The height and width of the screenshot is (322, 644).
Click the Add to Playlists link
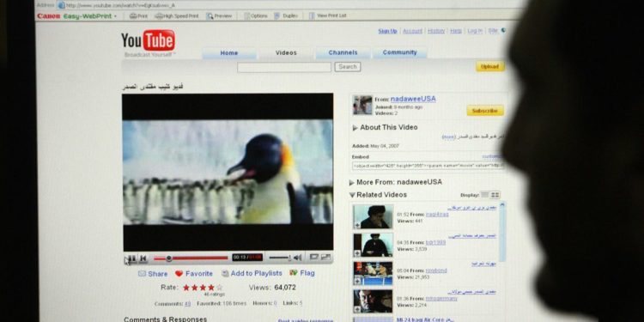point(256,273)
